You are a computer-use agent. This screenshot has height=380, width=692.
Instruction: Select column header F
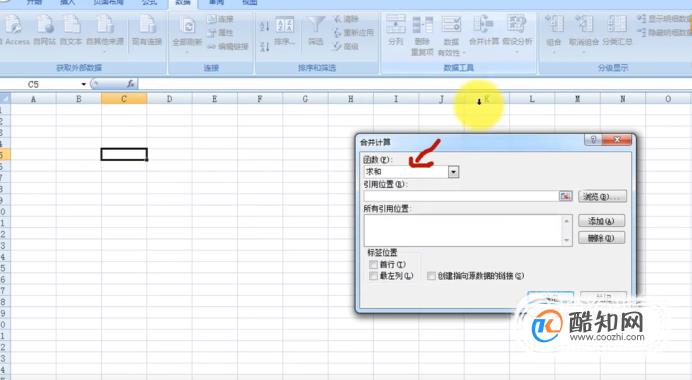pyautogui.click(x=260, y=99)
